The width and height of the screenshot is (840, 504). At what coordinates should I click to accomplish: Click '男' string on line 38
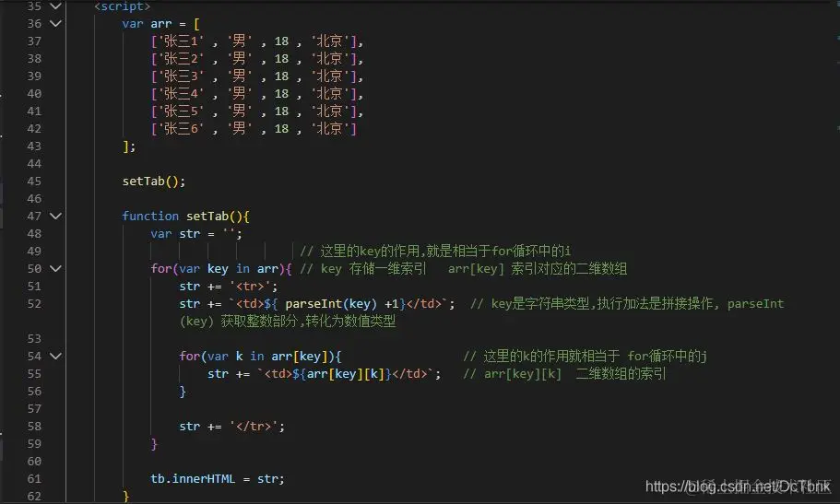240,58
